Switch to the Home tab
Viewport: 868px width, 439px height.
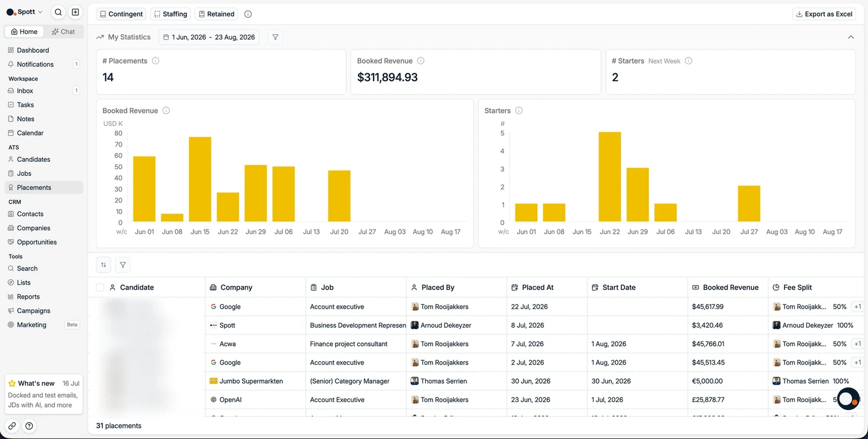tap(24, 31)
